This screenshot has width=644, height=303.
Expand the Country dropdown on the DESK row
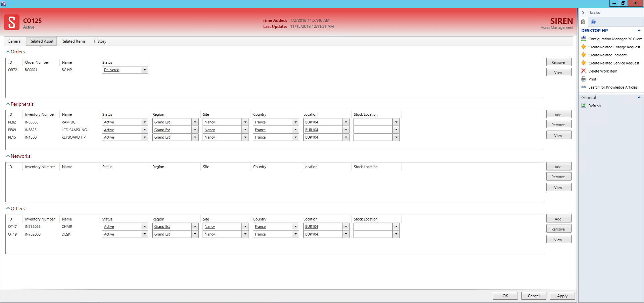point(296,234)
